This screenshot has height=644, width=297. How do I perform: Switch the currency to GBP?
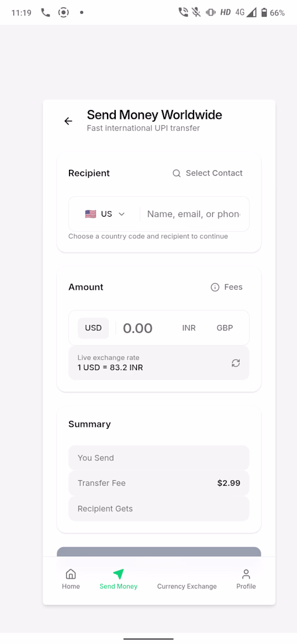point(225,328)
